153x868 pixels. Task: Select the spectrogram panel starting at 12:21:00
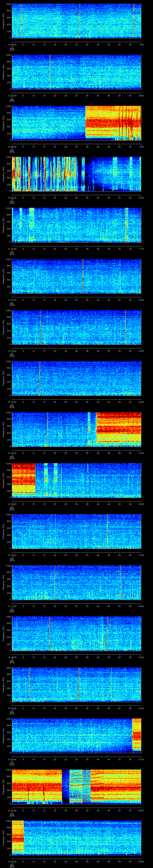click(x=76, y=787)
